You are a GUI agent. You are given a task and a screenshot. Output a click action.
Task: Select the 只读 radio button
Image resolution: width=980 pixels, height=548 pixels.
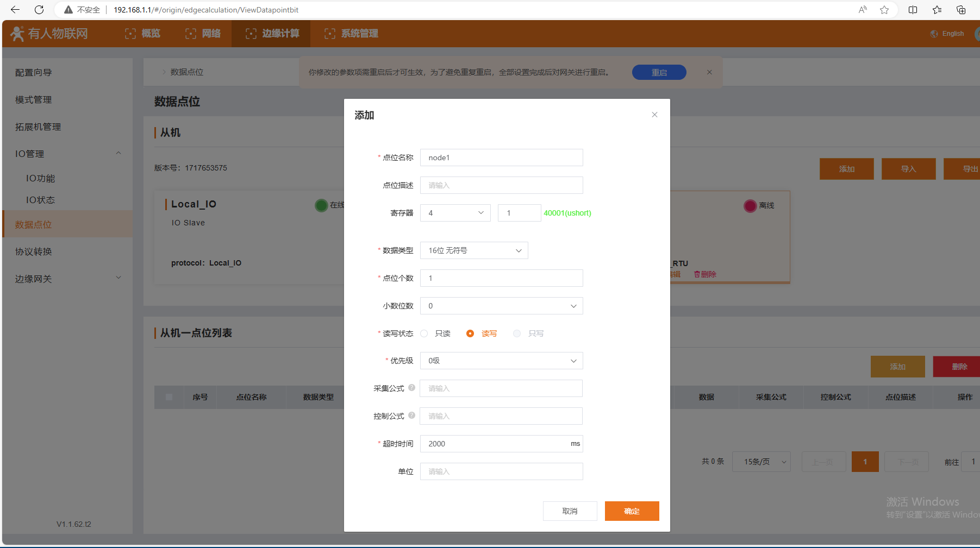(x=425, y=333)
